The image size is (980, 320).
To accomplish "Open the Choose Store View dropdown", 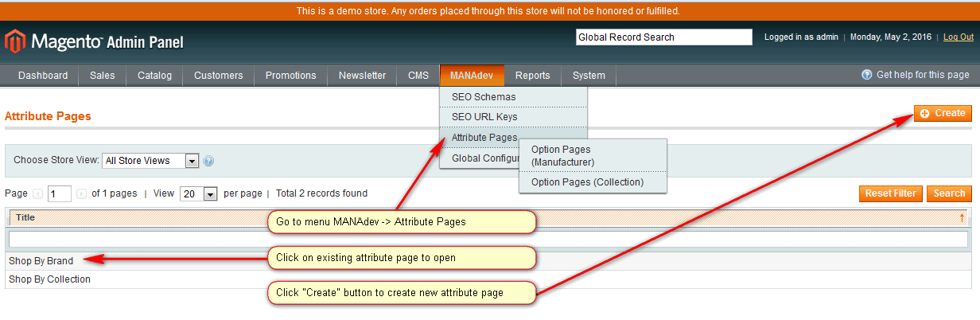I will [x=150, y=161].
